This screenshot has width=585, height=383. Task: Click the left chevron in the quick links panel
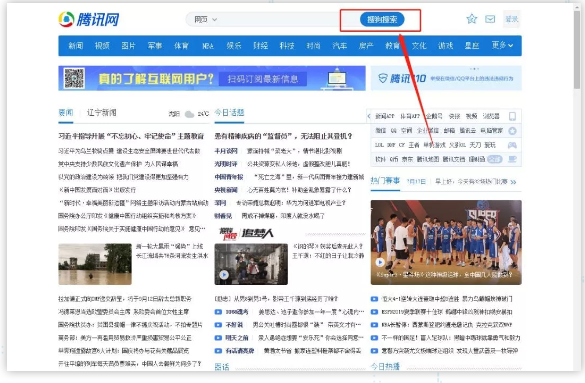click(369, 116)
